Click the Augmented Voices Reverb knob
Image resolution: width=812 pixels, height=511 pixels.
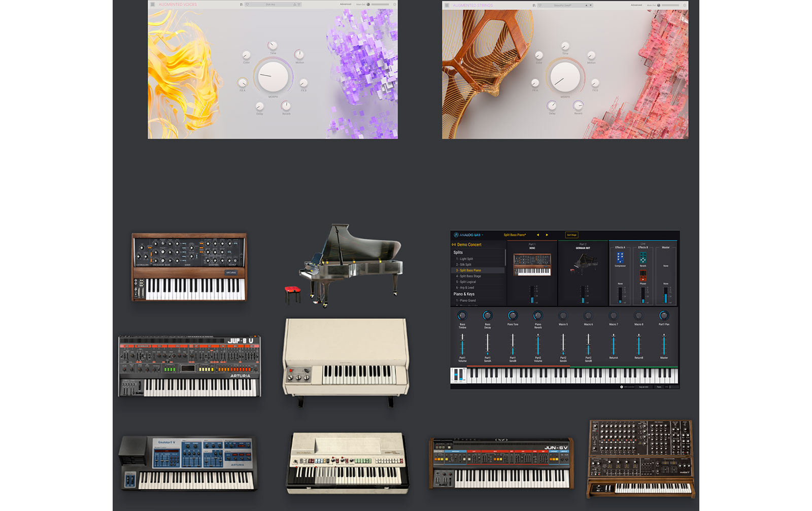(x=286, y=106)
